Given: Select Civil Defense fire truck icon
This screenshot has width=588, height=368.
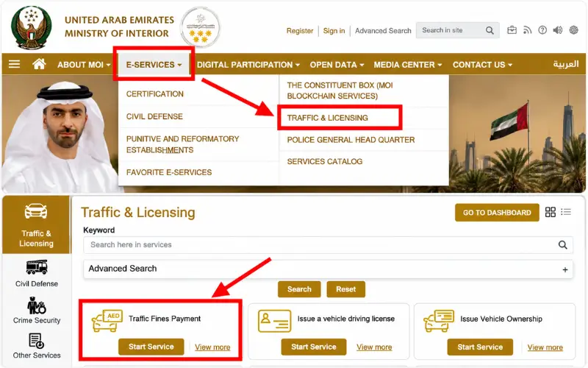Looking at the screenshot, I should [x=37, y=267].
